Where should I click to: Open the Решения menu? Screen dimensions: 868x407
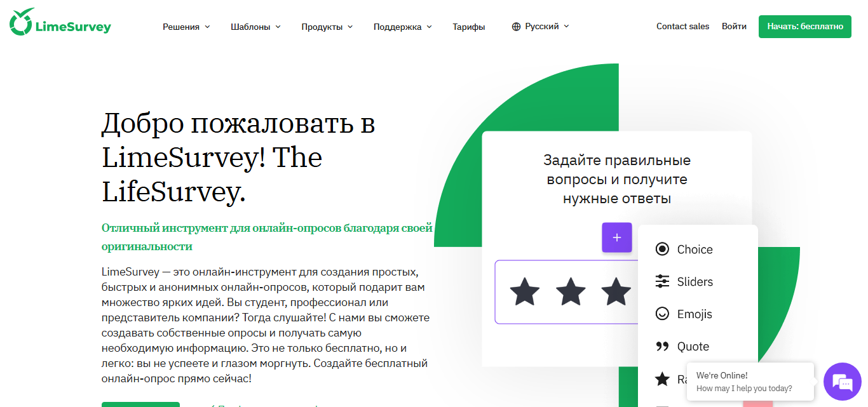(181, 27)
